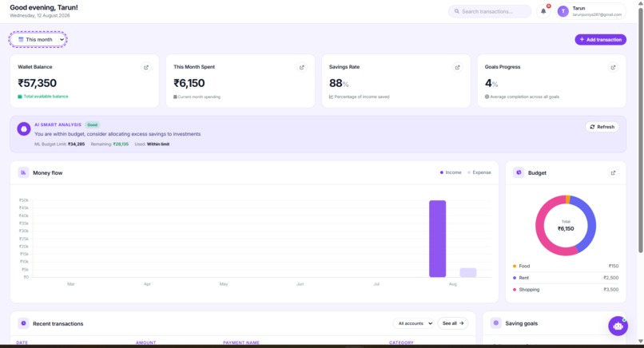This screenshot has height=348, width=644.
Task: Click Add transaction button
Action: (601, 39)
